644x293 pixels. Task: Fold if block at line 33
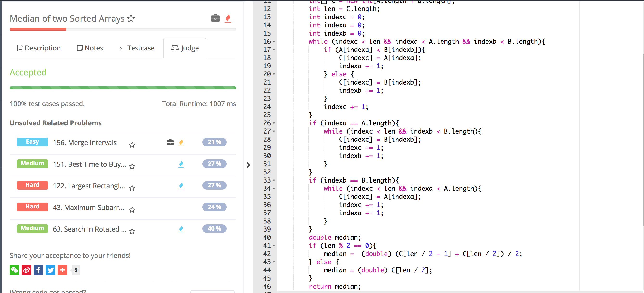click(x=274, y=180)
